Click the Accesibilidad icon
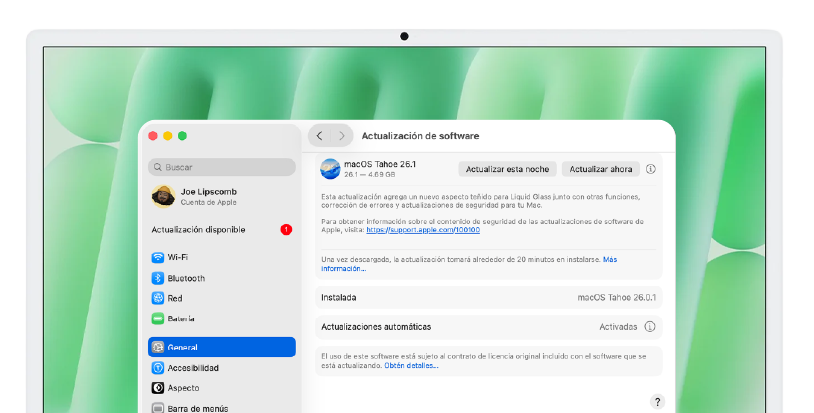 coord(158,367)
